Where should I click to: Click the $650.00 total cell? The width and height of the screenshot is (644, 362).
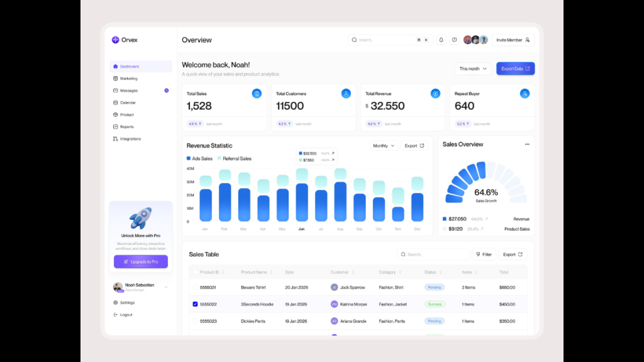pyautogui.click(x=508, y=287)
